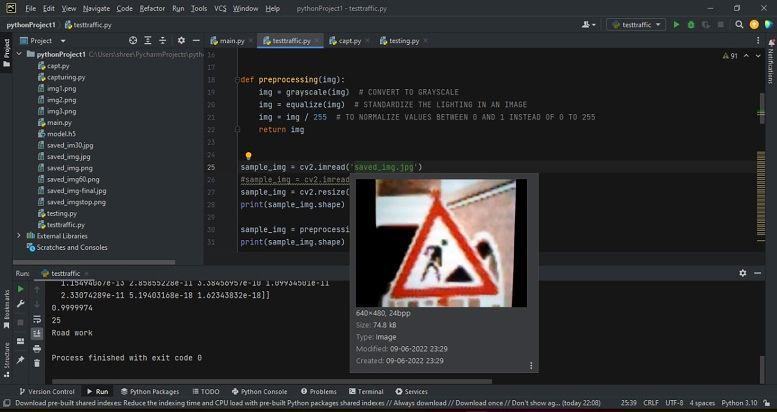Click Python 3.10 interpreter in status bar
This screenshot has width=777, height=412.
[739, 403]
